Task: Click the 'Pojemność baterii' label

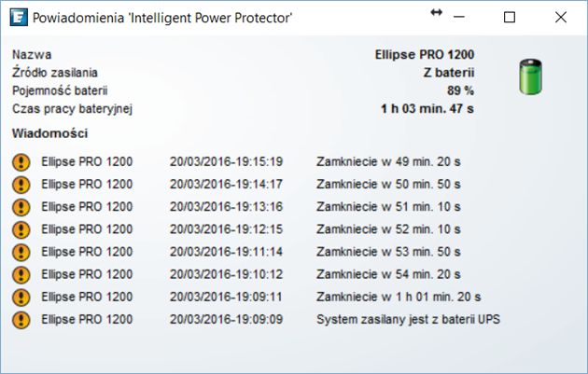Action: [x=60, y=90]
